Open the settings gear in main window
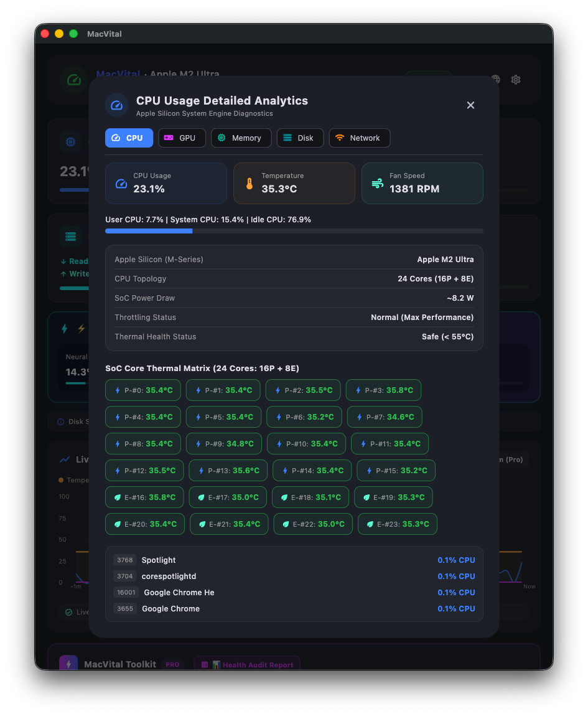This screenshot has height=716, width=588. 516,80
